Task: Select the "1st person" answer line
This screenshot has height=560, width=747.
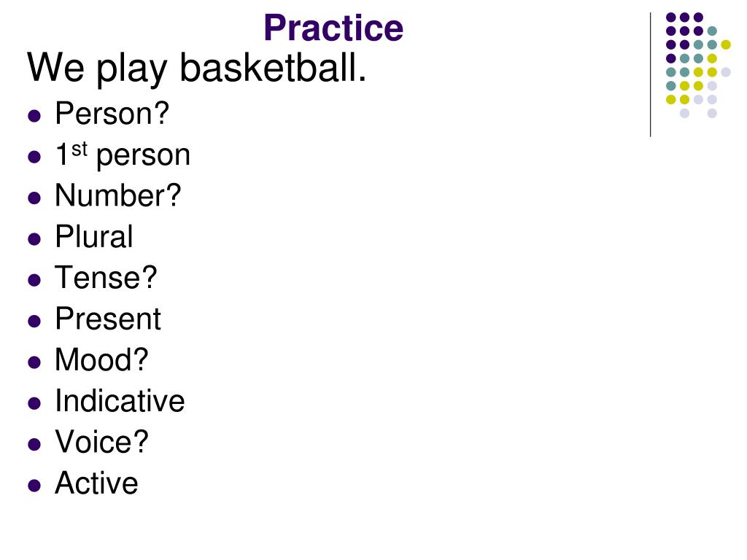Action: click(x=123, y=155)
